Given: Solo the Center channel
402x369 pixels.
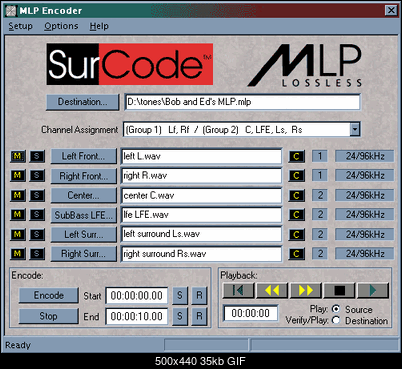Looking at the screenshot, I should point(37,195).
